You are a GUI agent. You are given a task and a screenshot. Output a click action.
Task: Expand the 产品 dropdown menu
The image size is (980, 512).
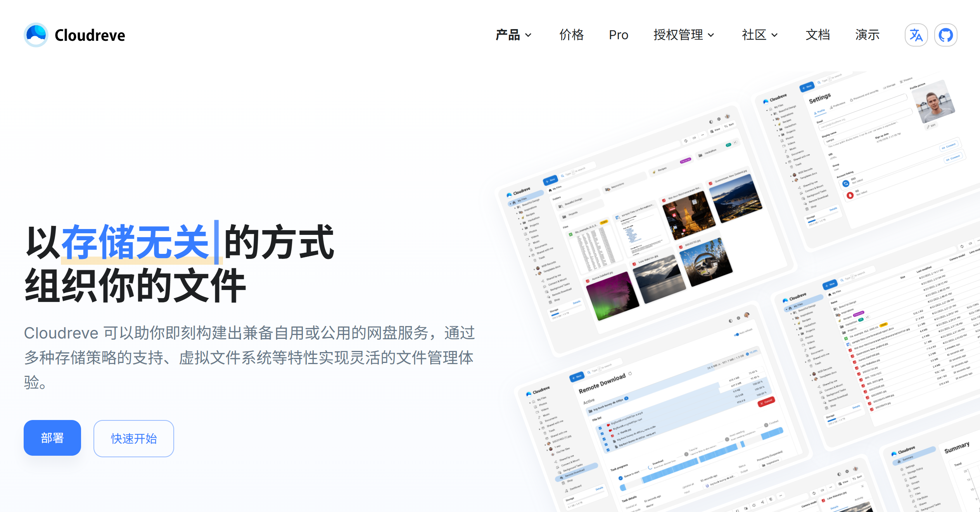[513, 35]
